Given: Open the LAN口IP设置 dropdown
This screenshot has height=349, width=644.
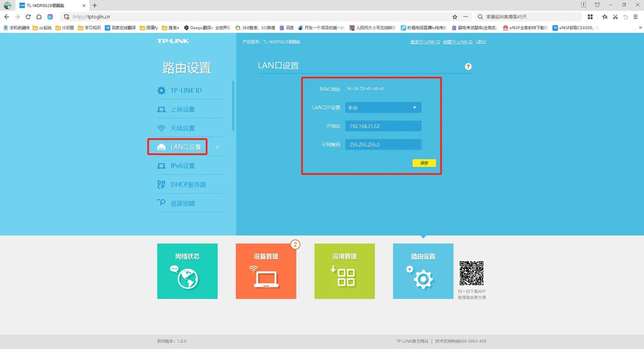Looking at the screenshot, I should tap(383, 107).
